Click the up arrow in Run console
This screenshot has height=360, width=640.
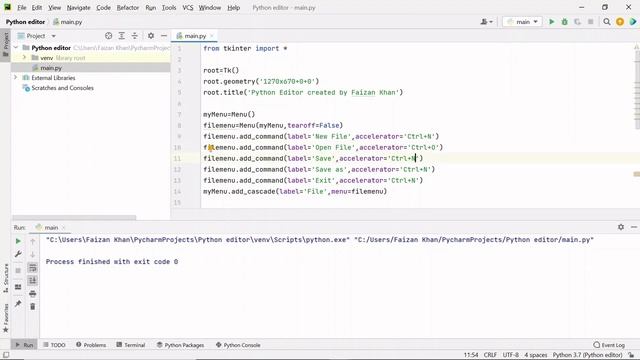tap(33, 241)
